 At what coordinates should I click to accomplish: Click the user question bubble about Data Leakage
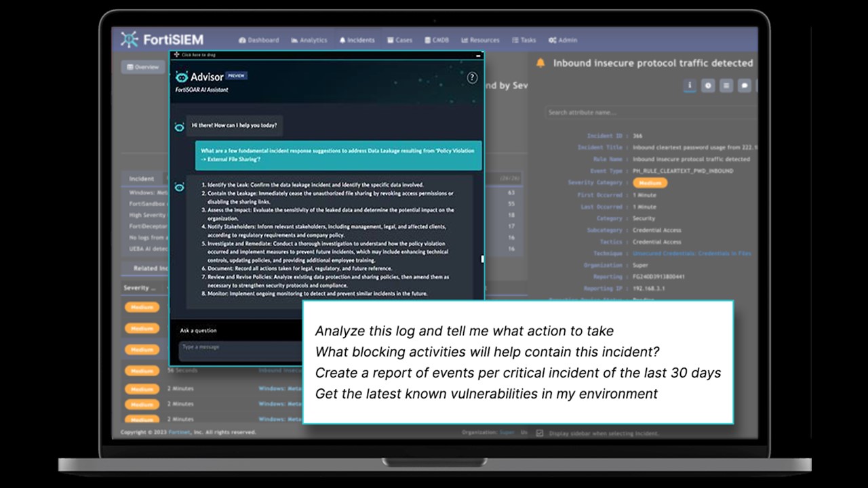(338, 155)
